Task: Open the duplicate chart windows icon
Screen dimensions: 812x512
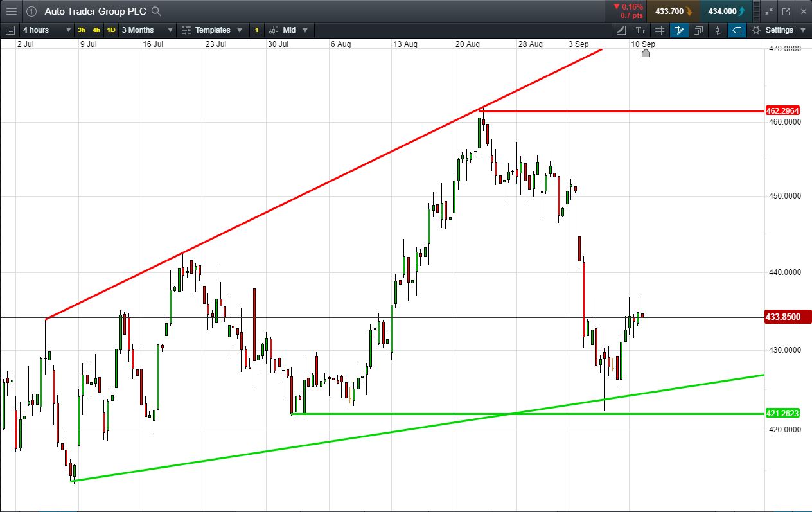Action: click(x=698, y=30)
